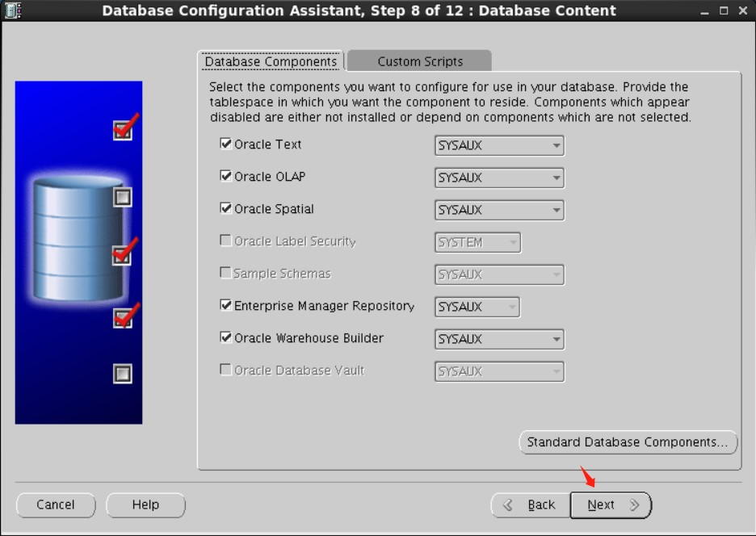
Task: Click the Oracle Warehouse Builder label
Action: click(309, 338)
